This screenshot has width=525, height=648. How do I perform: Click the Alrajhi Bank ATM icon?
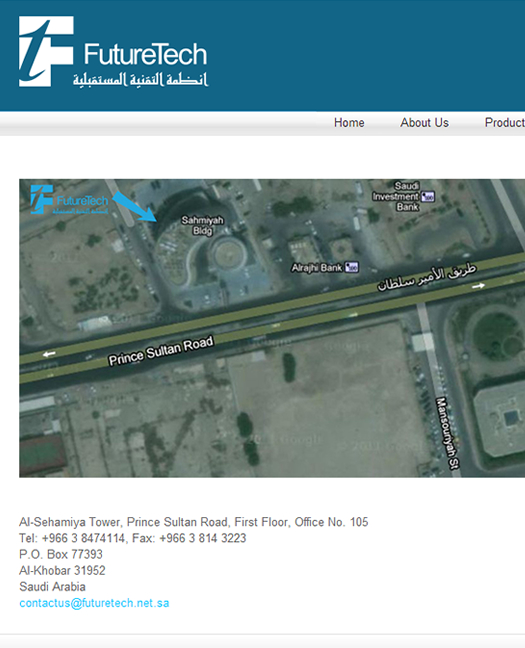pos(352,267)
